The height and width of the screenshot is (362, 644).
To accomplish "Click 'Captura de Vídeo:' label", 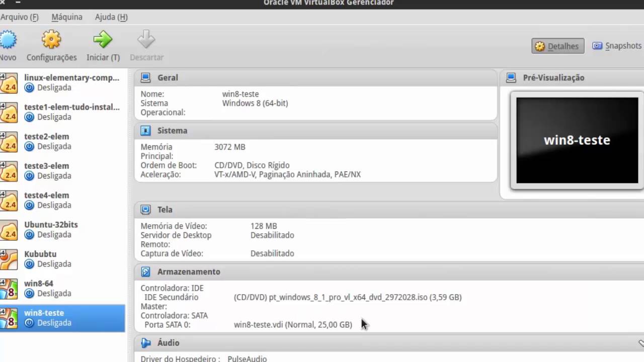I will coord(172,254).
